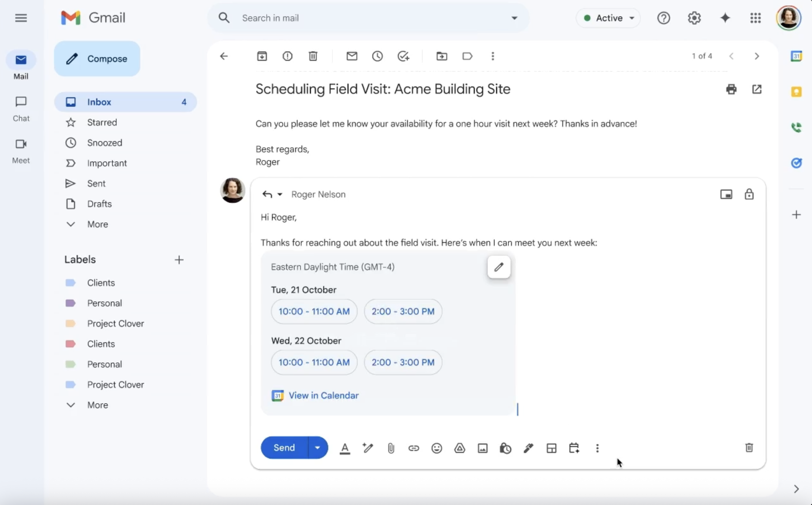Attach a file with the paperclip icon
Screen dimensions: 812x505
click(x=390, y=448)
